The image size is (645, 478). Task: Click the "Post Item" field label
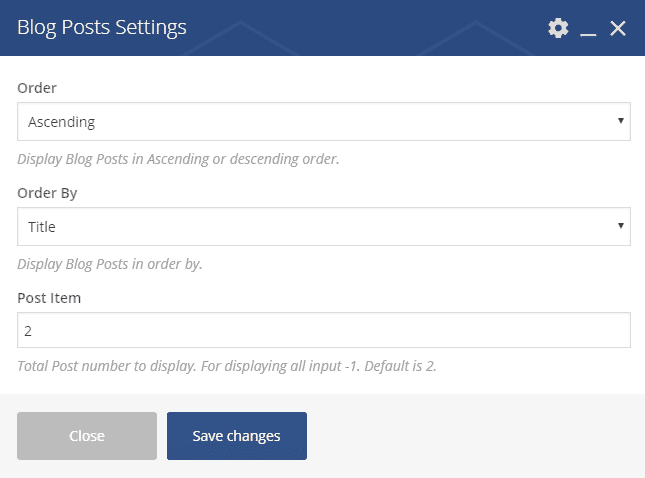(50, 297)
